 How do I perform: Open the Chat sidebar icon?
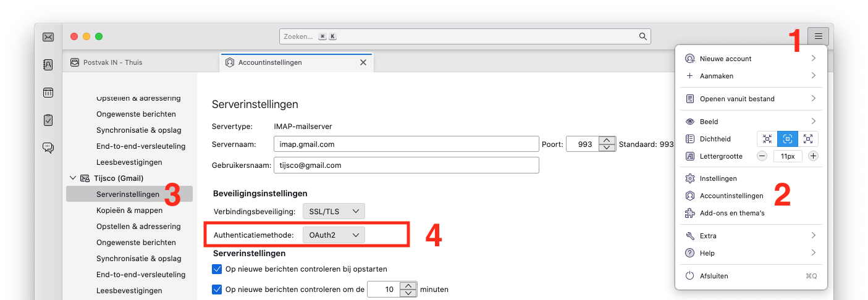48,148
